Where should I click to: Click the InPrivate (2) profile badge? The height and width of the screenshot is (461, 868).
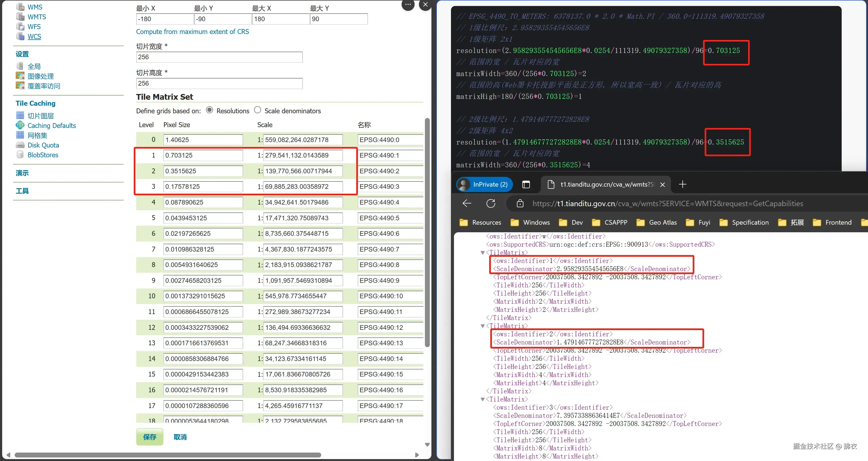tap(484, 184)
